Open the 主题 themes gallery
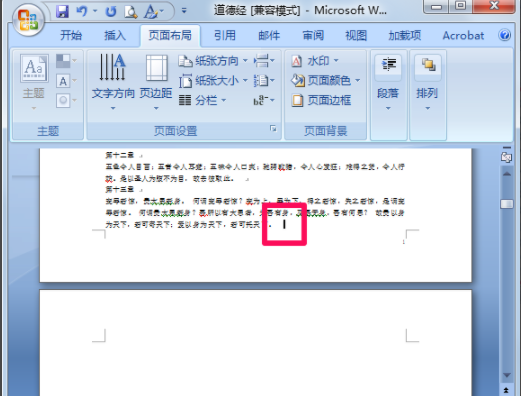This screenshot has width=521, height=396. [x=34, y=82]
